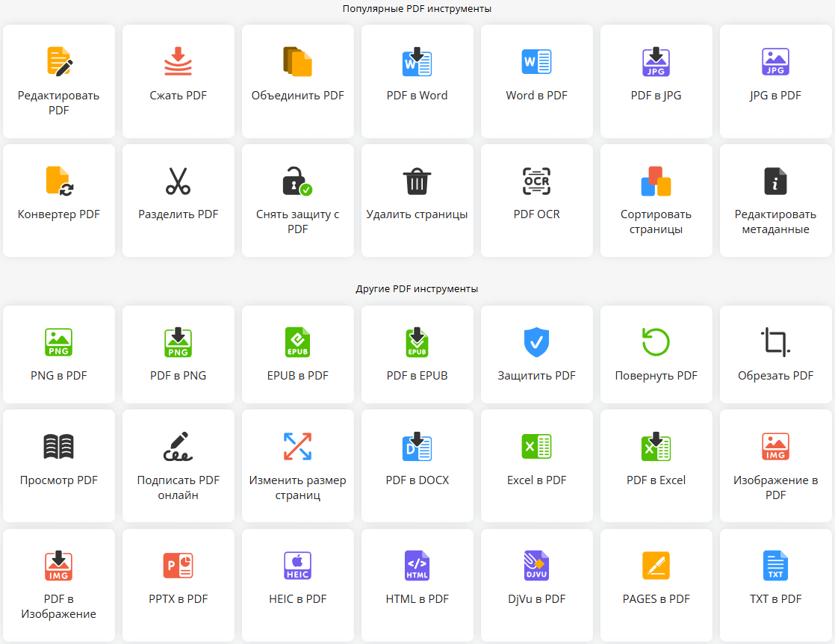Viewport: 835px width, 644px height.
Task: Open the Word в PDF converter icon
Action: tap(536, 63)
